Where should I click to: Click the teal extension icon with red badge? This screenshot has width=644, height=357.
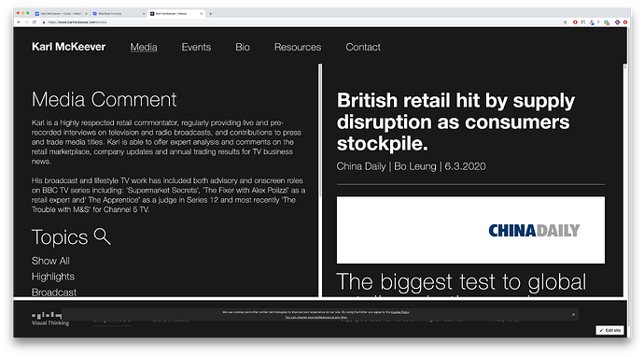click(x=607, y=22)
